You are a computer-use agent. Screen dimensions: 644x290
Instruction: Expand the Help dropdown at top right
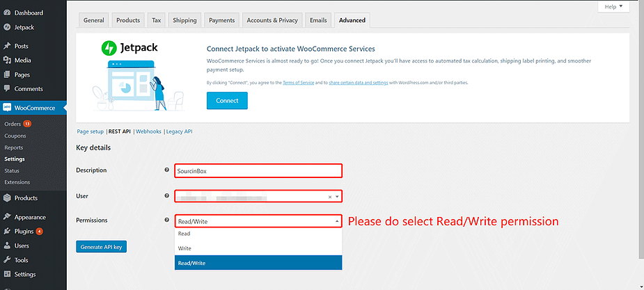[x=613, y=6]
